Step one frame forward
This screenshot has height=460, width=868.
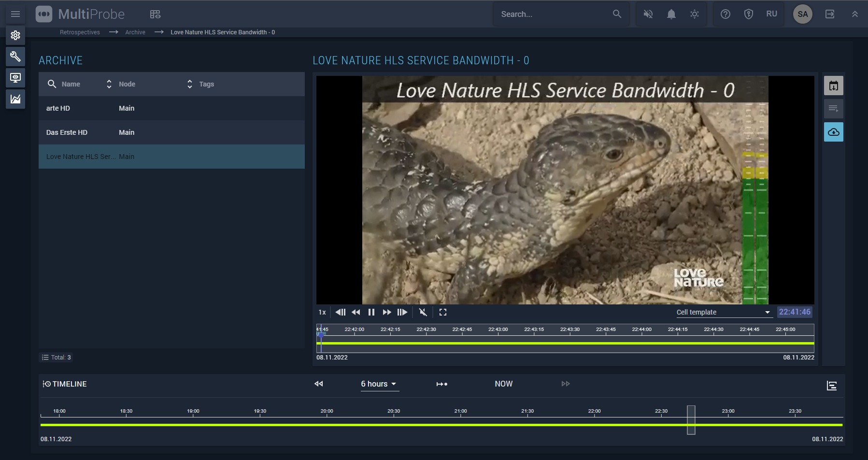click(402, 312)
